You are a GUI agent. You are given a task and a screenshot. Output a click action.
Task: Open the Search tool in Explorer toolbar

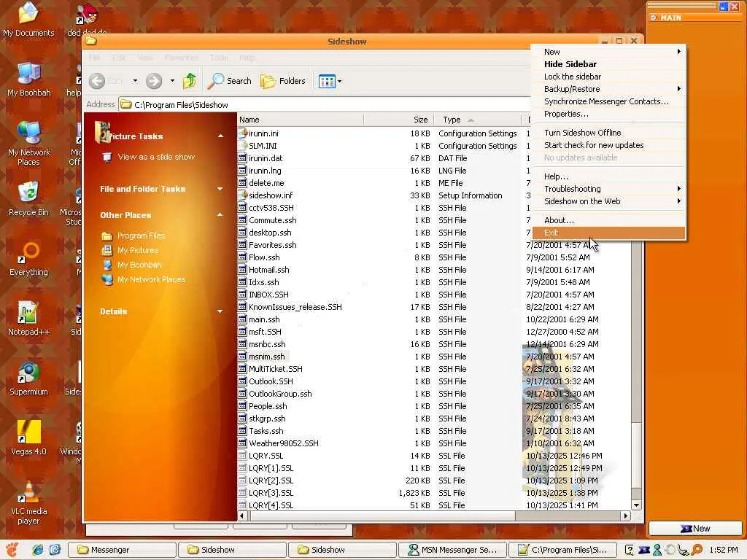pos(229,81)
